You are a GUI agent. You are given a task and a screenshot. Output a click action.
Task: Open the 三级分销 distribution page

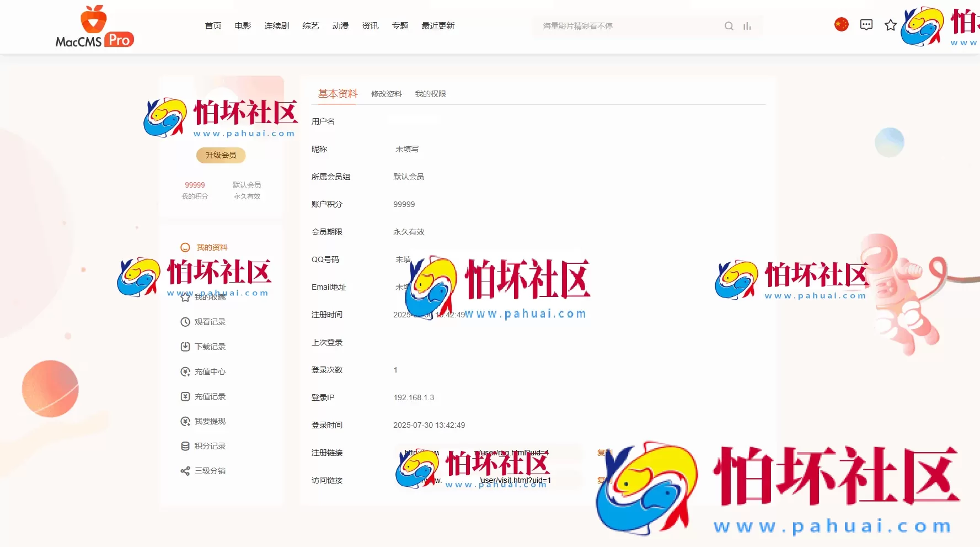tap(210, 471)
